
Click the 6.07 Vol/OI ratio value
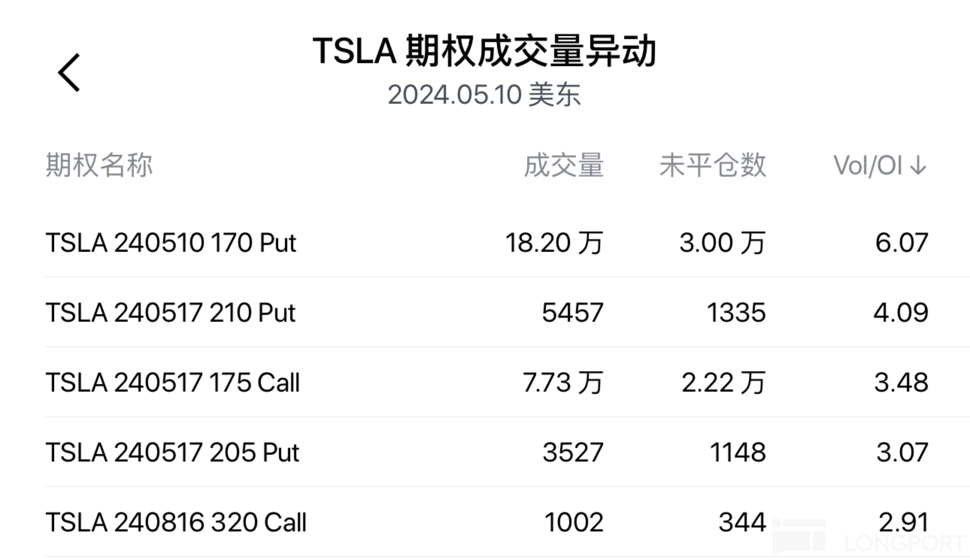click(x=902, y=243)
